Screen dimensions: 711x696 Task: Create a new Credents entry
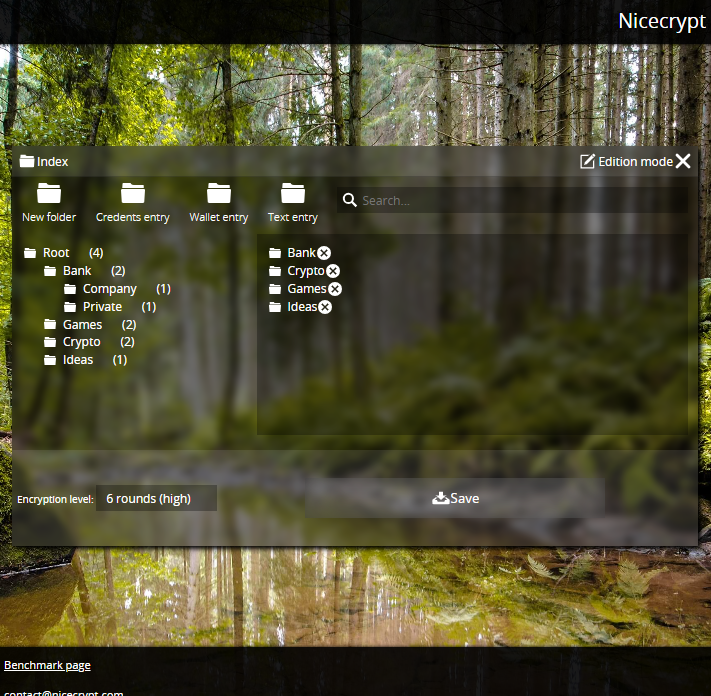pos(133,193)
